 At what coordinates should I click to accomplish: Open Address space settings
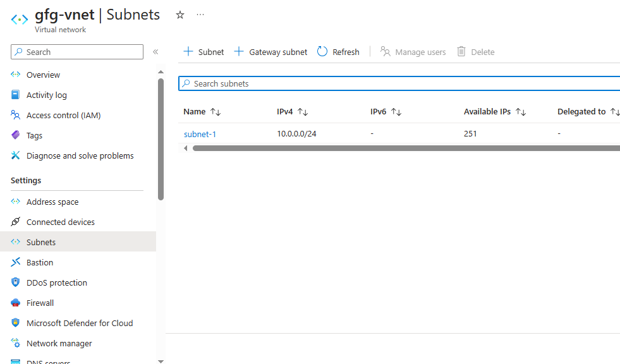52,202
